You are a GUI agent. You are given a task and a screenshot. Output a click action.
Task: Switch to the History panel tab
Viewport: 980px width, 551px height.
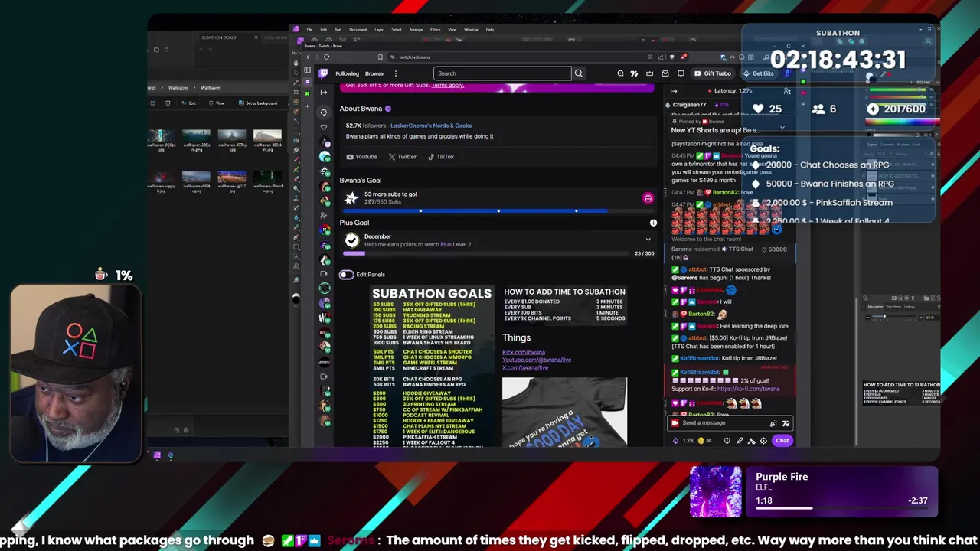pos(910,307)
